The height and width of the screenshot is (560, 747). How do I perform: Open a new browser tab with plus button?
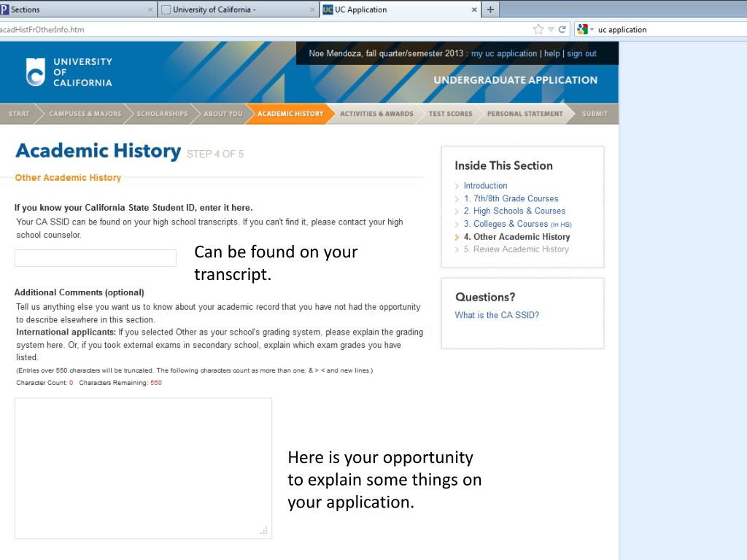click(x=490, y=9)
